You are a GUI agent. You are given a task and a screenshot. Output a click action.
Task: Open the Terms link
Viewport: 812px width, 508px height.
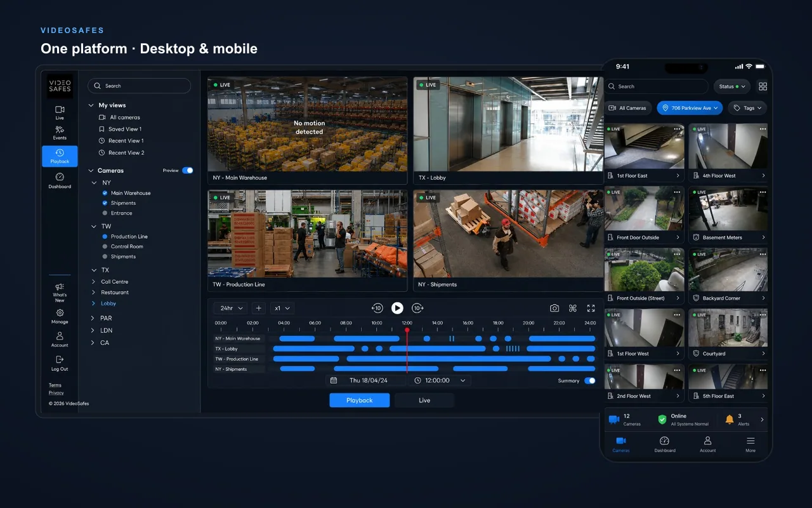click(x=55, y=385)
